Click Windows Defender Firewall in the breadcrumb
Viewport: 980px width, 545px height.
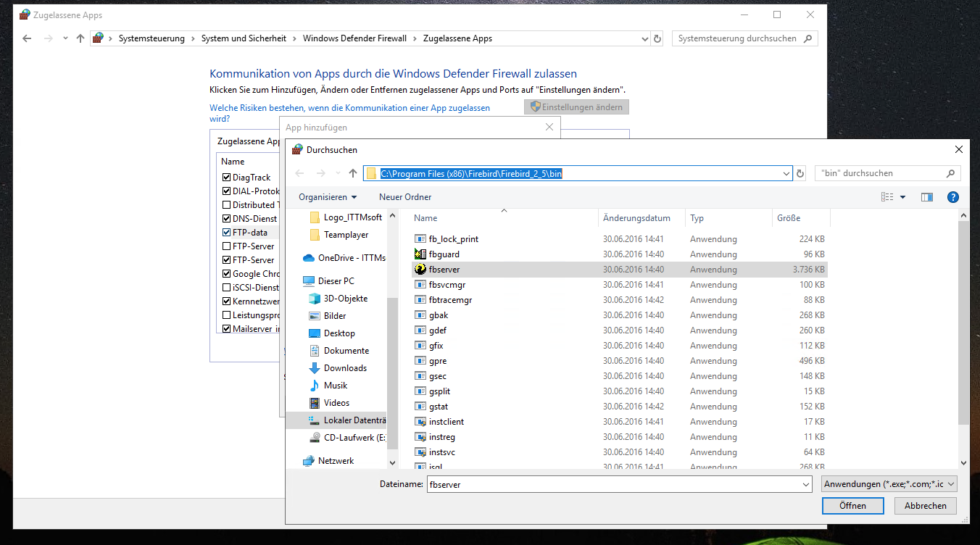[x=354, y=38]
